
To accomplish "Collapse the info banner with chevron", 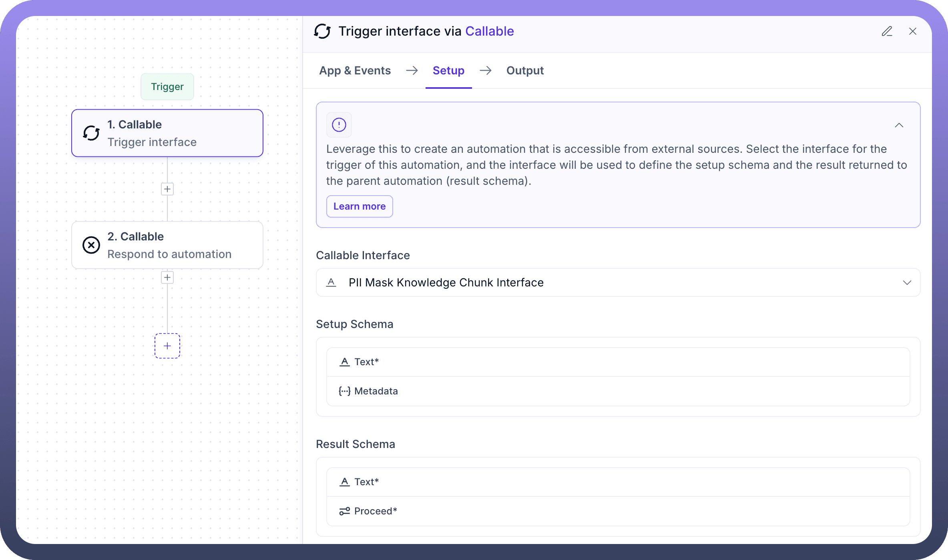I will (899, 125).
